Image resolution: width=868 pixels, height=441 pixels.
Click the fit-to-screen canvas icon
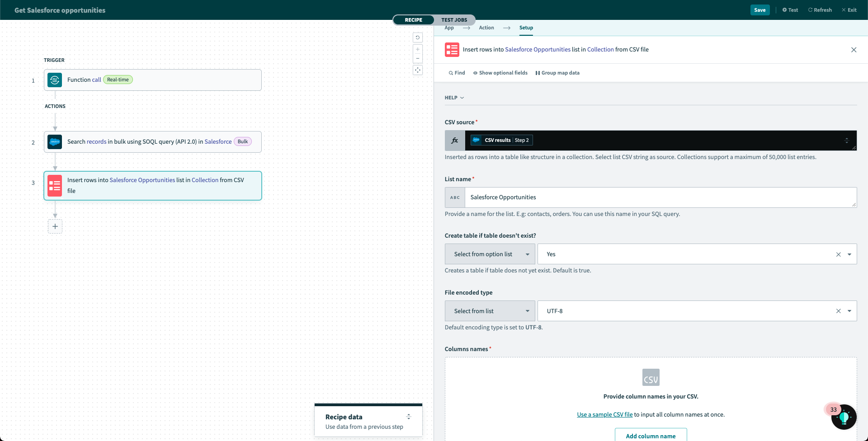[x=418, y=70]
